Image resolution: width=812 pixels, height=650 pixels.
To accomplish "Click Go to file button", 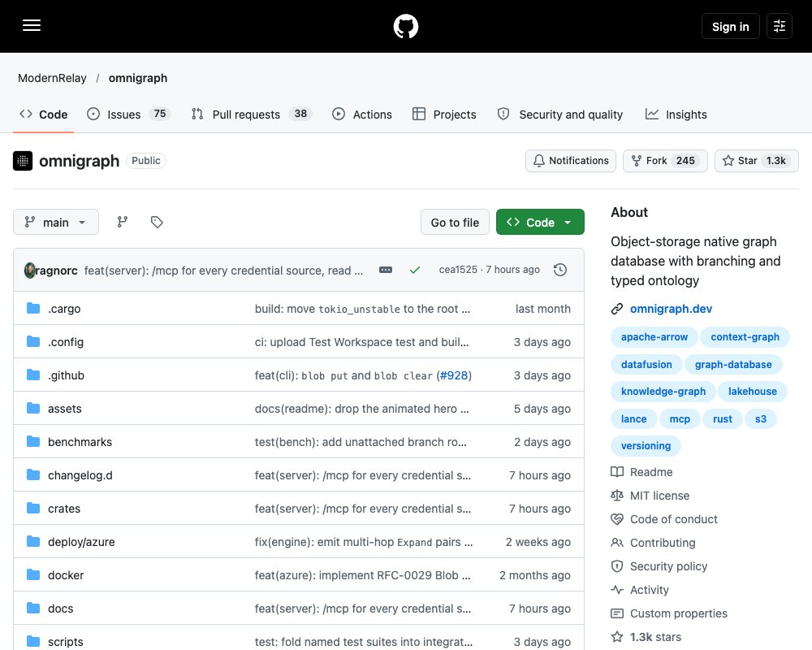I will [x=455, y=222].
